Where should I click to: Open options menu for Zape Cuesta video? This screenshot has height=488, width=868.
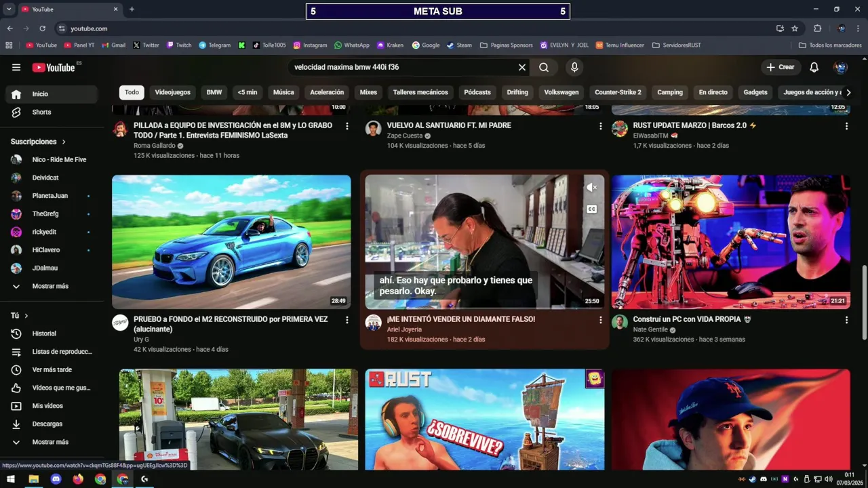coord(600,125)
